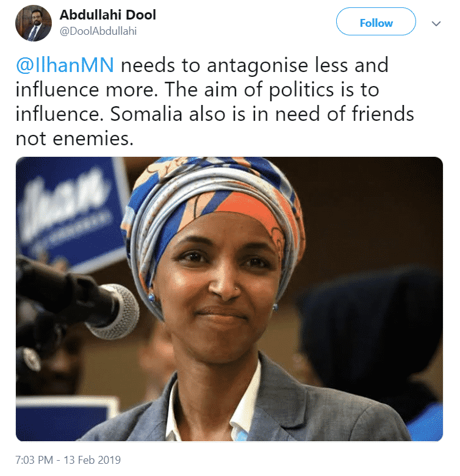The image size is (460, 476).
Task: Click the phrase "not enemies." in tweet
Action: pos(74,139)
